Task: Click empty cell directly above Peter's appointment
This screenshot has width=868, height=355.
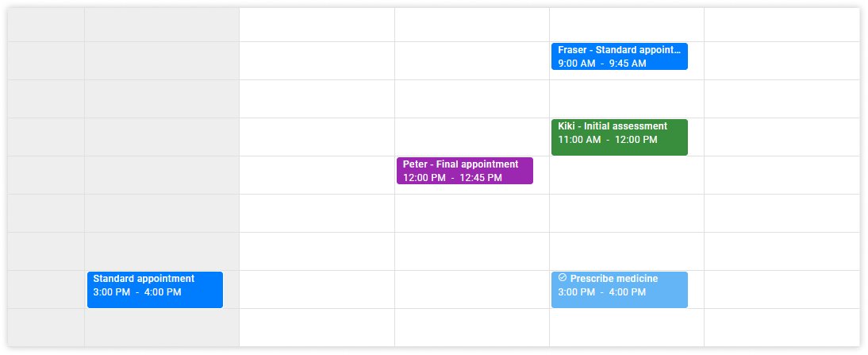Action: click(x=471, y=137)
